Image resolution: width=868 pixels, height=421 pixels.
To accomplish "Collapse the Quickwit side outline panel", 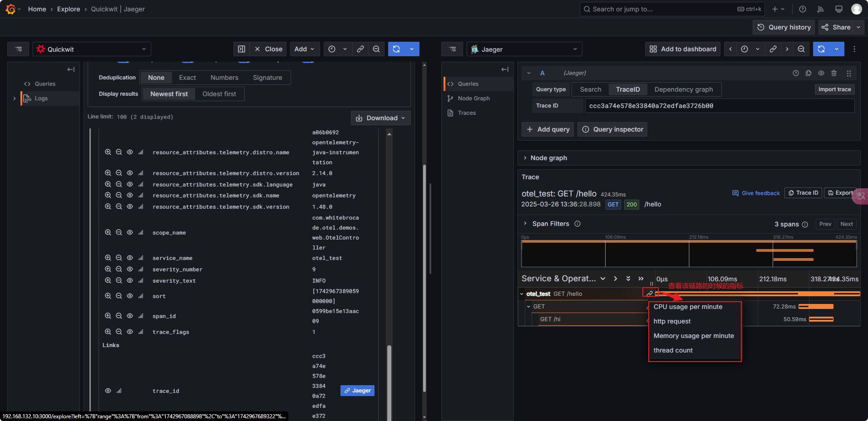I will [71, 69].
